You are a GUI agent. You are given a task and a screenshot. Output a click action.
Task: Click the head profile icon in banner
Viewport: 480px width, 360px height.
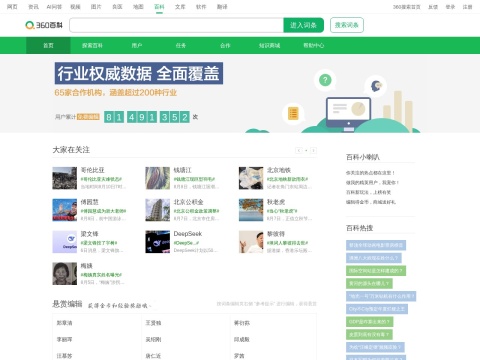[x=376, y=86]
